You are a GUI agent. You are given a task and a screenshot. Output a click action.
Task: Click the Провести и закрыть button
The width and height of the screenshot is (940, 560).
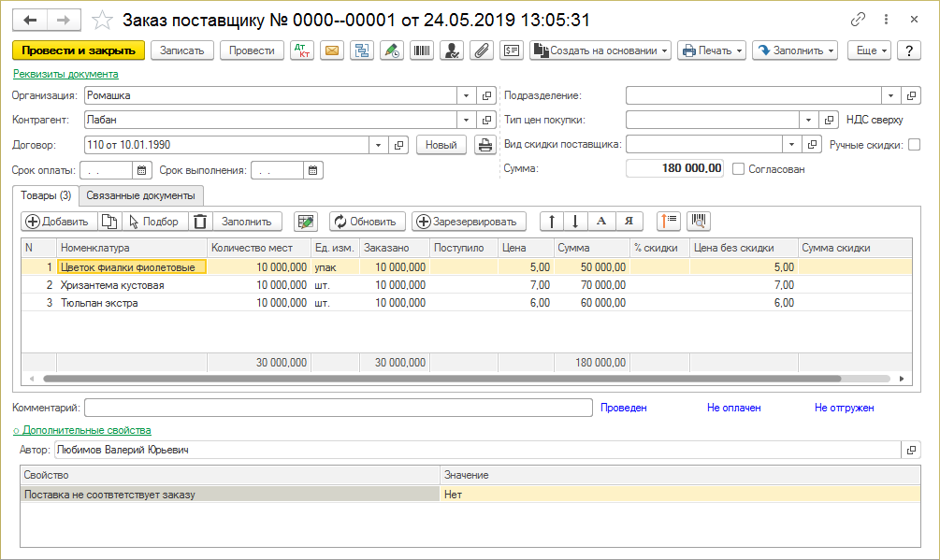[x=79, y=50]
